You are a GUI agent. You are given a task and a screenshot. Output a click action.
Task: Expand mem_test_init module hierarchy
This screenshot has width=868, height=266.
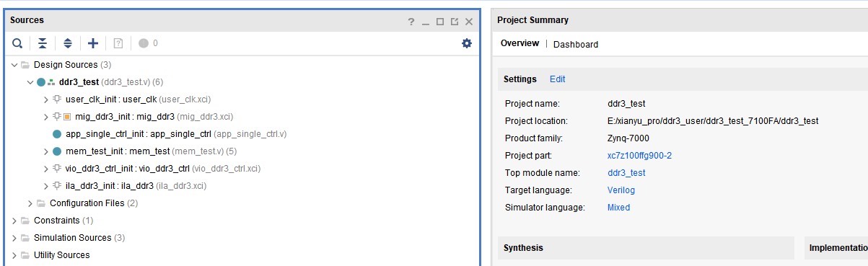47,151
